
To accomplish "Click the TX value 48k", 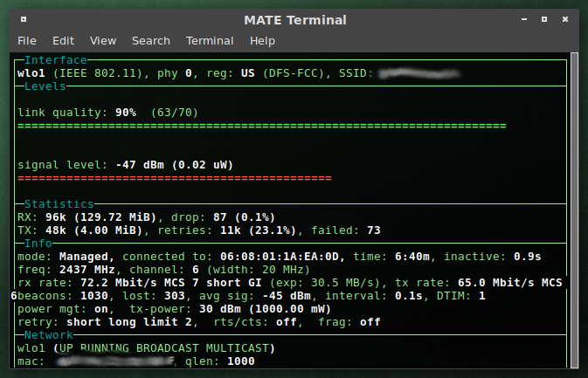I will point(56,230).
